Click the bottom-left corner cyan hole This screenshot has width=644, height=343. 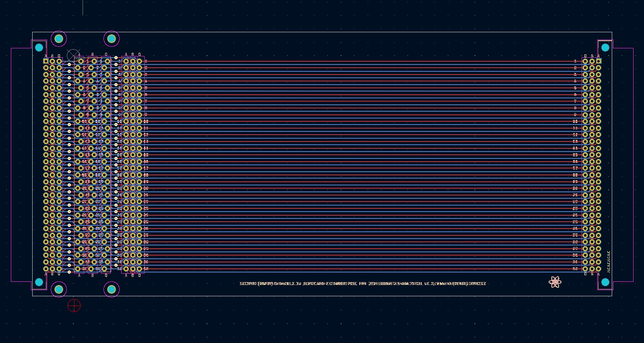[x=39, y=282]
